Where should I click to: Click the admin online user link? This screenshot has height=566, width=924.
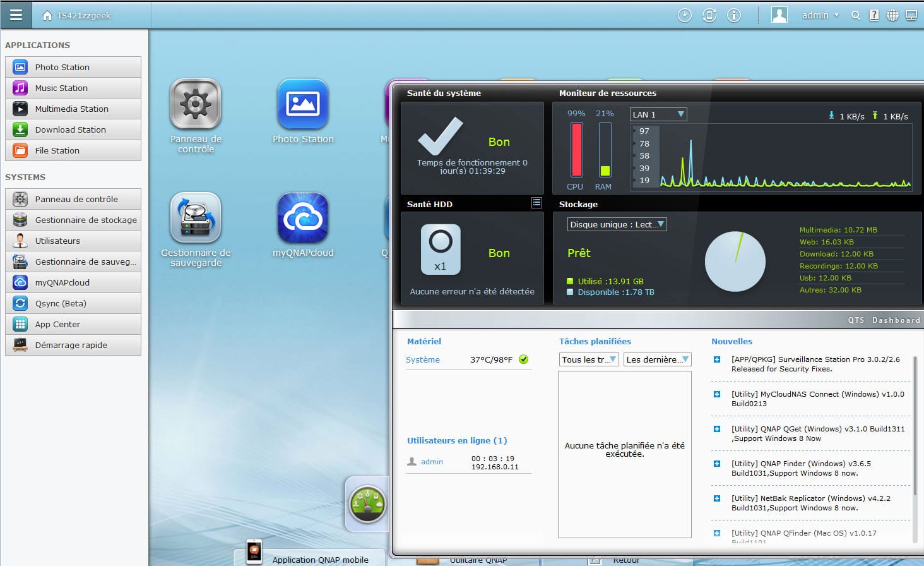pos(432,462)
